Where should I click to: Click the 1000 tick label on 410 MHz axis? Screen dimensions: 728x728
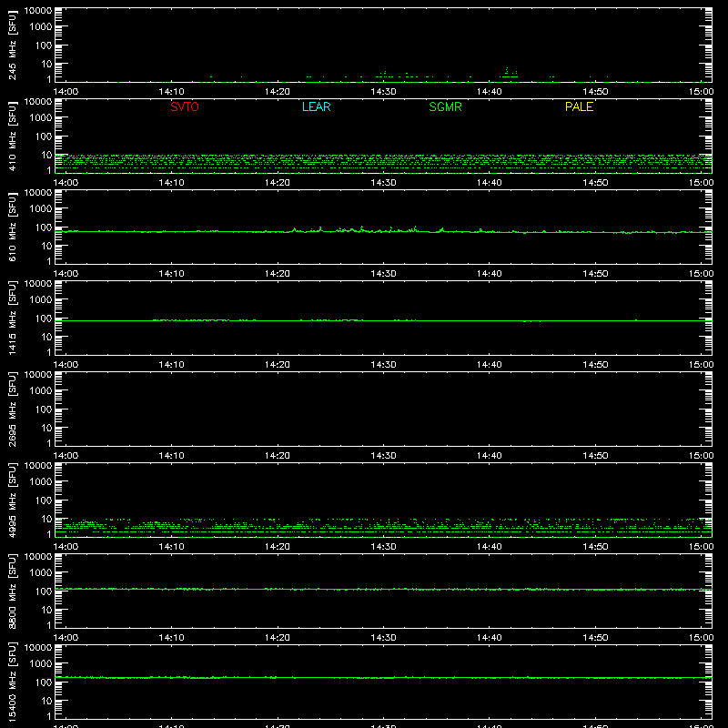point(41,118)
